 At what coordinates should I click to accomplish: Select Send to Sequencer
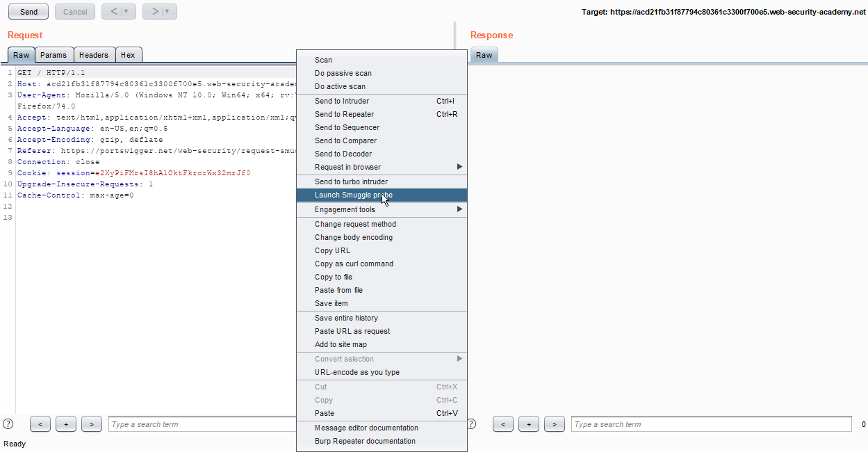[382, 127]
